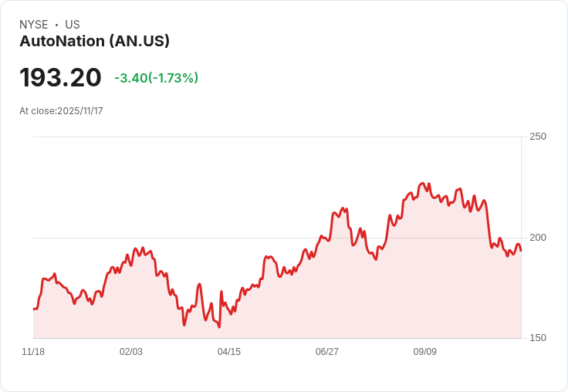Click the 193.20 price value
The image size is (568, 392).
coord(60,77)
